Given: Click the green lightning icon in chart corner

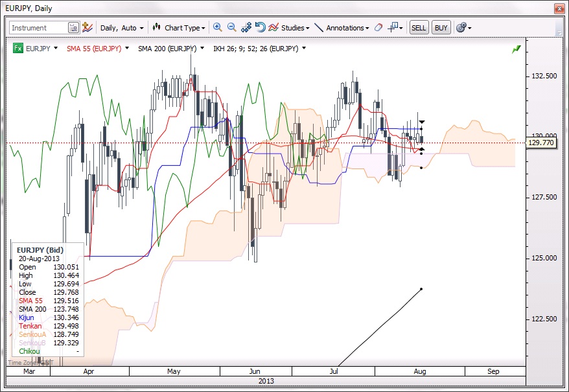Looking at the screenshot, I should (x=517, y=49).
